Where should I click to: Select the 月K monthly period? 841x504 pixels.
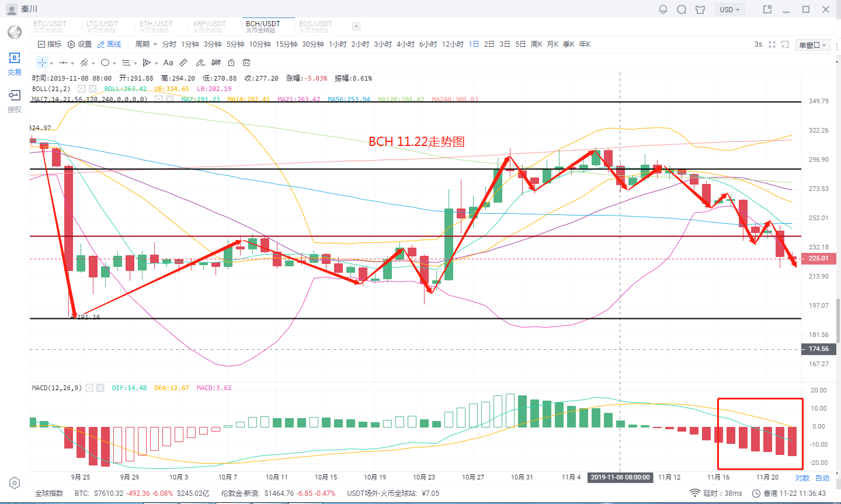552,44
